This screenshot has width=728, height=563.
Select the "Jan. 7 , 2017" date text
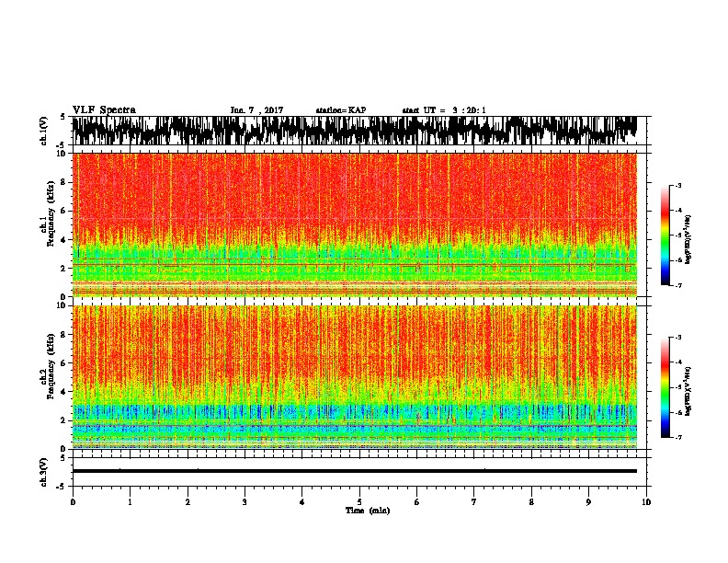256,110
